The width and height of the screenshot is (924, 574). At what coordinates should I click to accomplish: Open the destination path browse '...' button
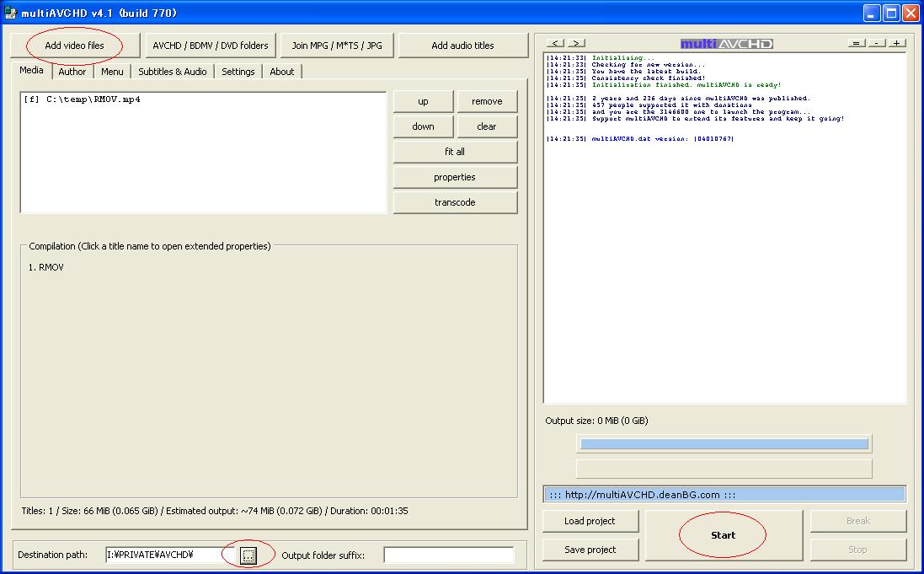[248, 555]
